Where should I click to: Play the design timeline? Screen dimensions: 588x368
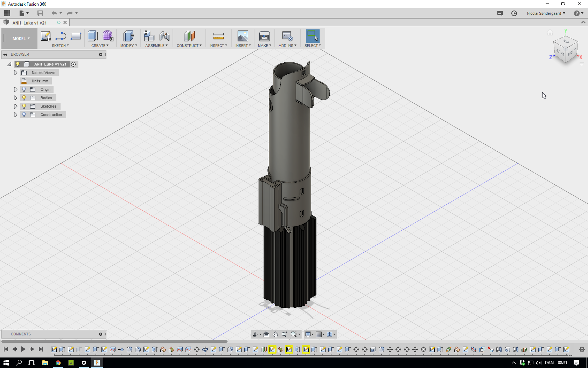click(x=23, y=349)
